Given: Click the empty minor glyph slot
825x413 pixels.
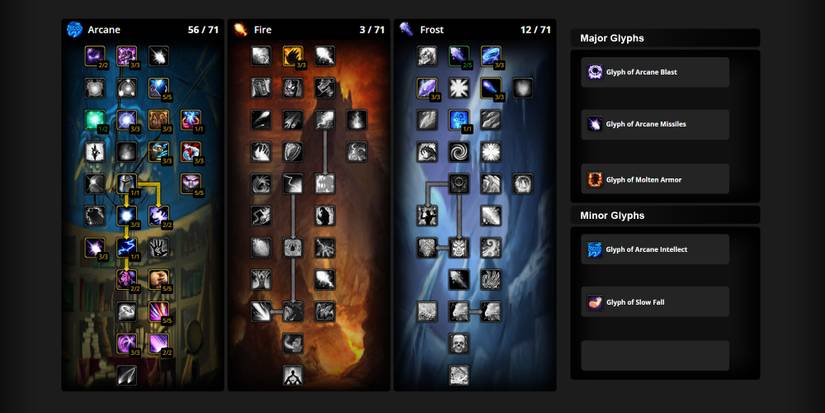Looking at the screenshot, I should 655,355.
